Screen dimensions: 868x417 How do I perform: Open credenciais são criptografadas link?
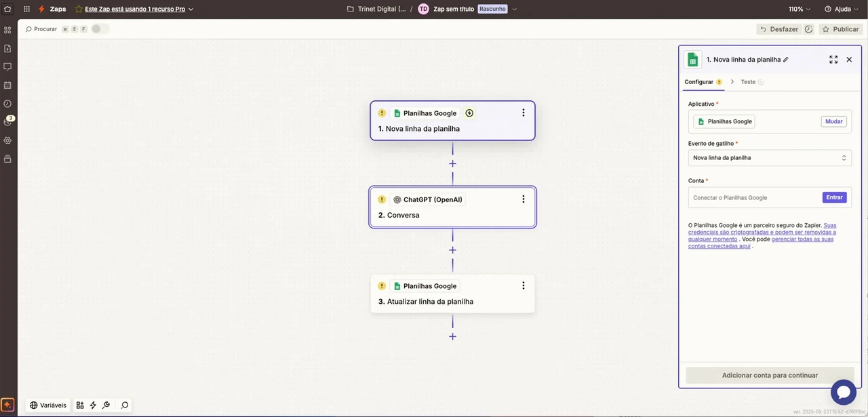(x=762, y=232)
